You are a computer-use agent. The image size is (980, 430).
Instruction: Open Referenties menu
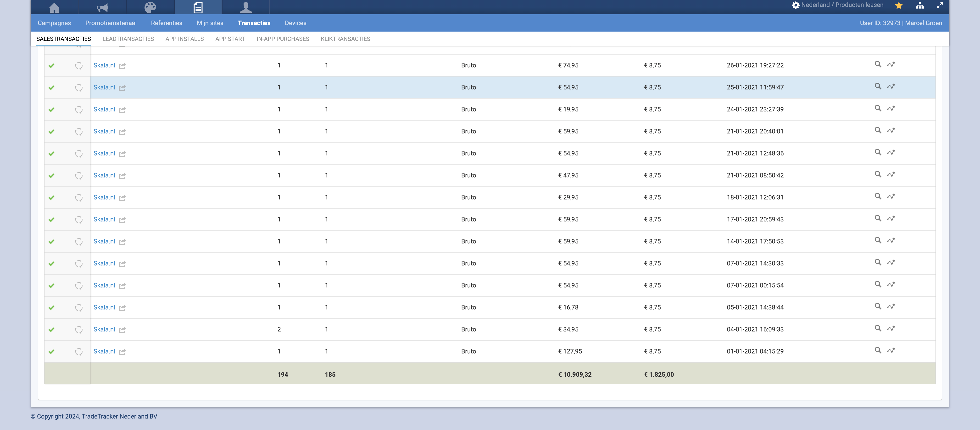(167, 23)
